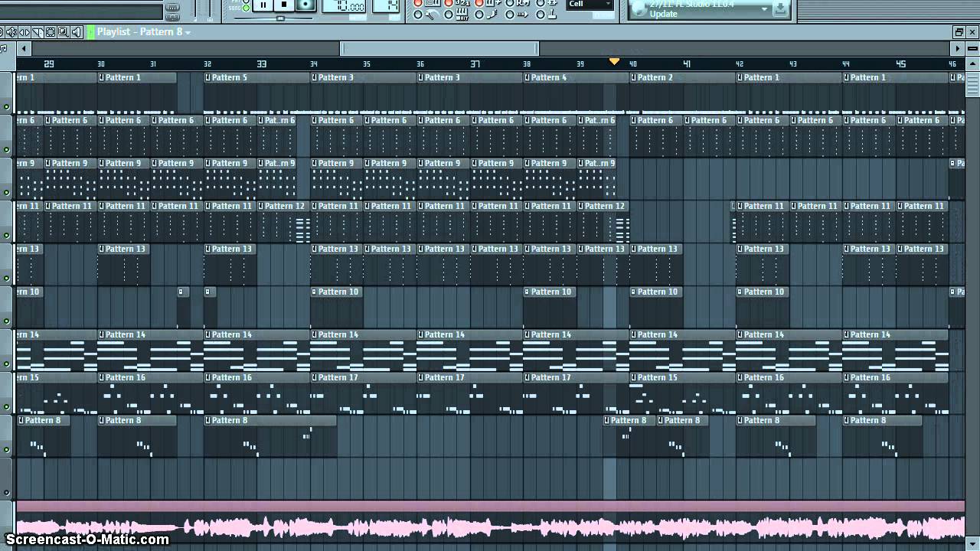
Task: Click the pattern number display
Action: (x=387, y=6)
